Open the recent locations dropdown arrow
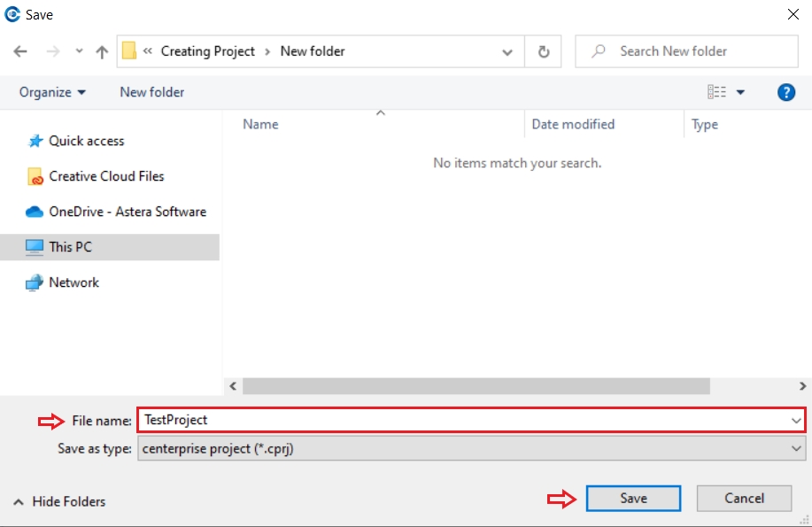The width and height of the screenshot is (812, 527). tap(78, 51)
